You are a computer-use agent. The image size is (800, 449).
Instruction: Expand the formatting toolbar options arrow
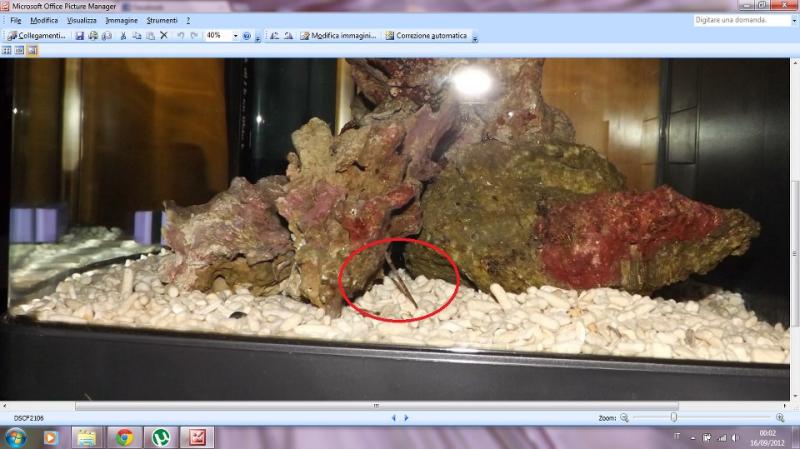tap(474, 38)
